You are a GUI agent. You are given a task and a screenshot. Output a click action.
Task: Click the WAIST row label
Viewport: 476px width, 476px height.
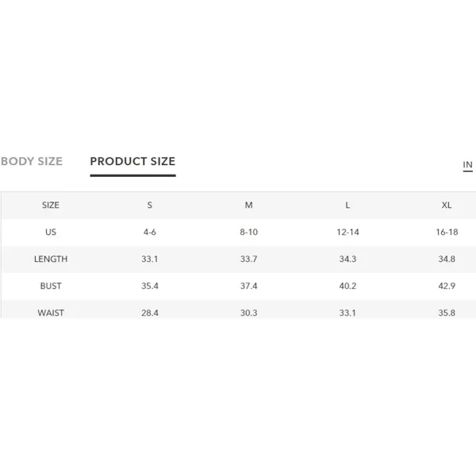pyautogui.click(x=51, y=313)
